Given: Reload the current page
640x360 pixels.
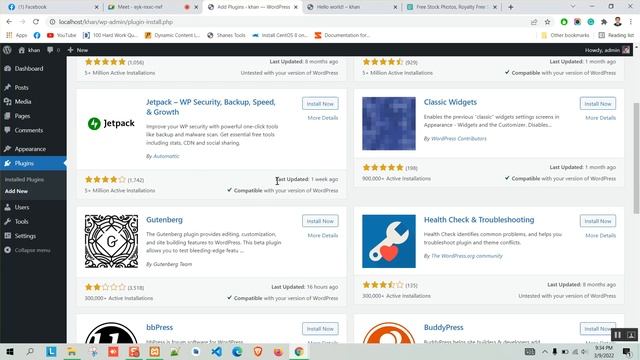Looking at the screenshot, I should (36, 22).
